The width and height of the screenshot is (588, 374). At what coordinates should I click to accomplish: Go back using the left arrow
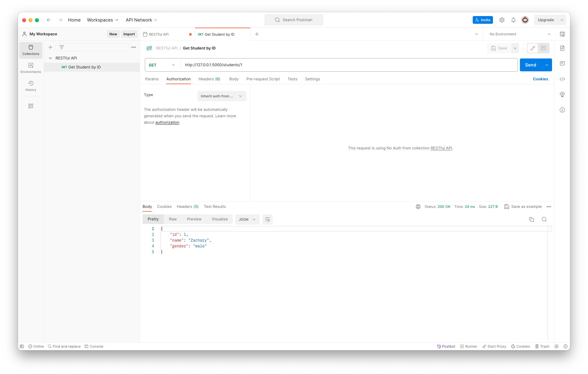click(x=49, y=20)
